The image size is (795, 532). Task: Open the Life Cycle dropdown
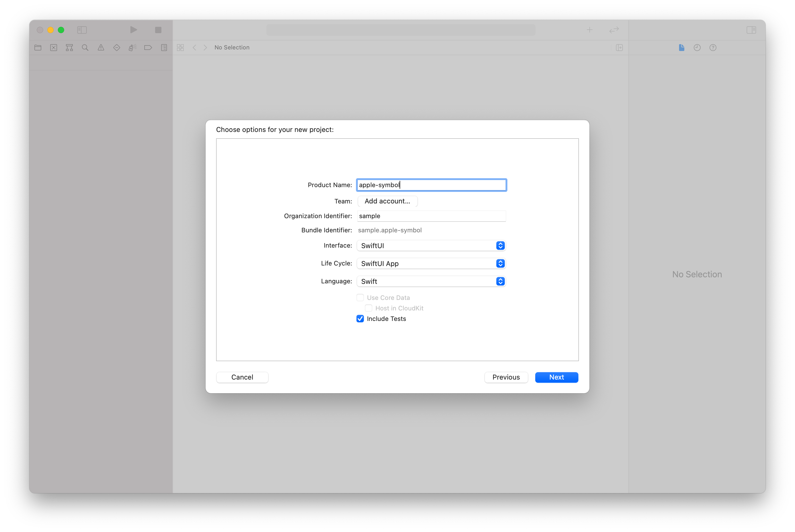tap(431, 264)
